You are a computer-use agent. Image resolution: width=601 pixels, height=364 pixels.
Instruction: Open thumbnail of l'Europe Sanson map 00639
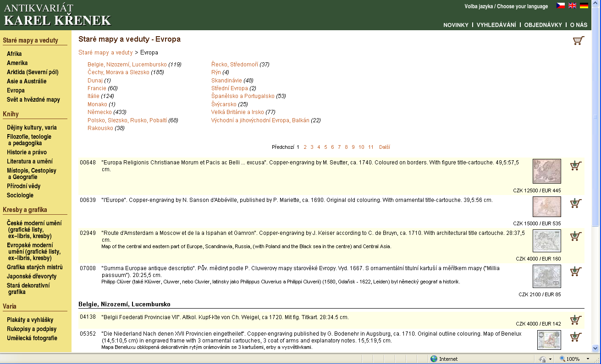[547, 206]
